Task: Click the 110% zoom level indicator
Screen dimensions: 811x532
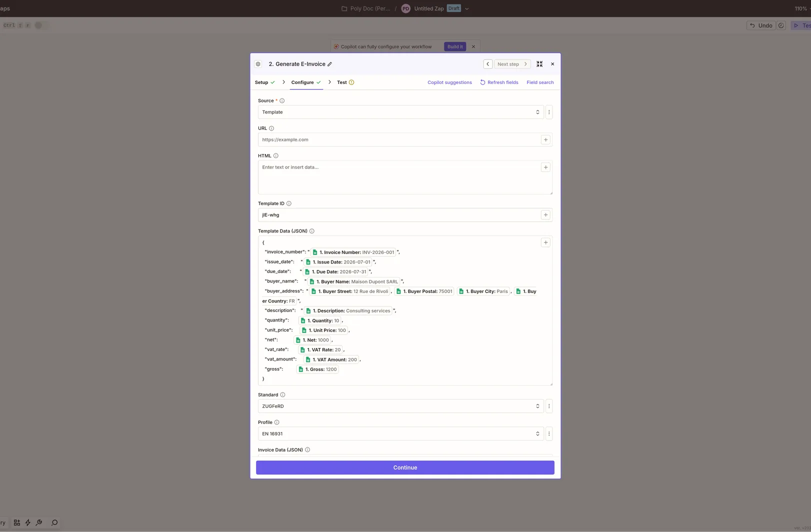Action: [x=801, y=8]
